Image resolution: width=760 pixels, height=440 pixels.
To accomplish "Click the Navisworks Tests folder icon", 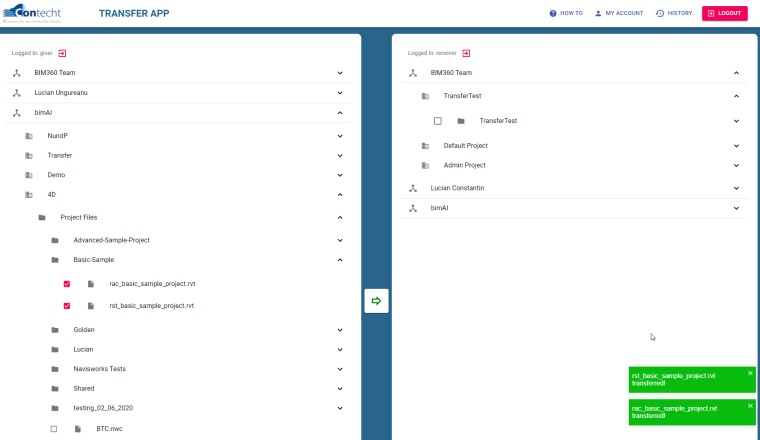I will [55, 369].
